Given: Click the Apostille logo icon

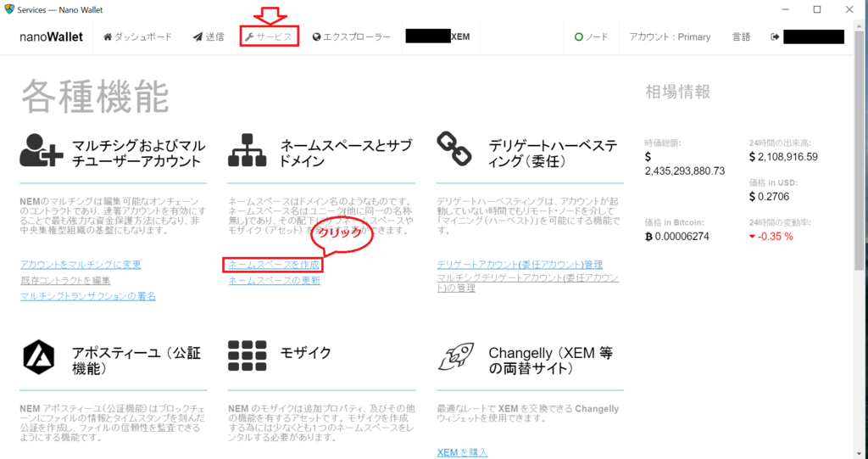Looking at the screenshot, I should tap(39, 357).
